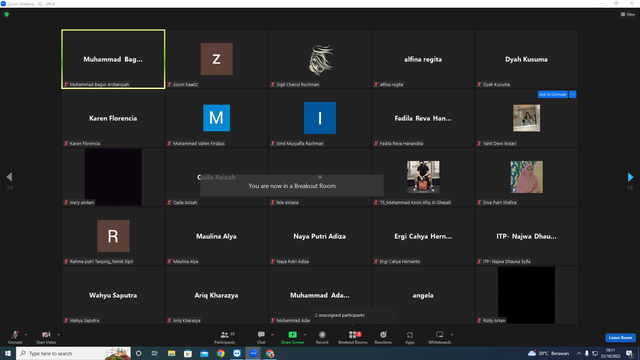Click the taskbar clock and date
The image size is (640, 360).
(x=611, y=353)
